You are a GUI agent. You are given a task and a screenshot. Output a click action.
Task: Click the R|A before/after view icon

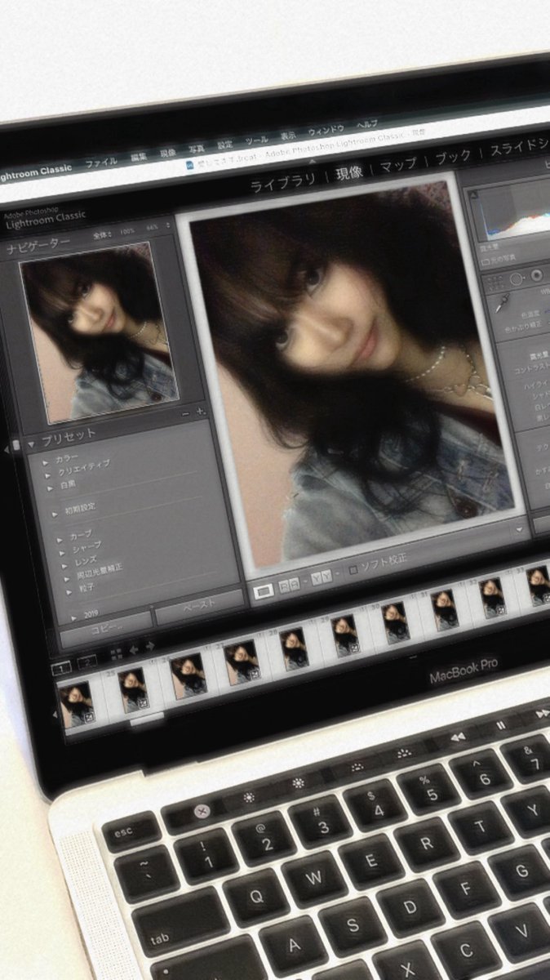[289, 586]
